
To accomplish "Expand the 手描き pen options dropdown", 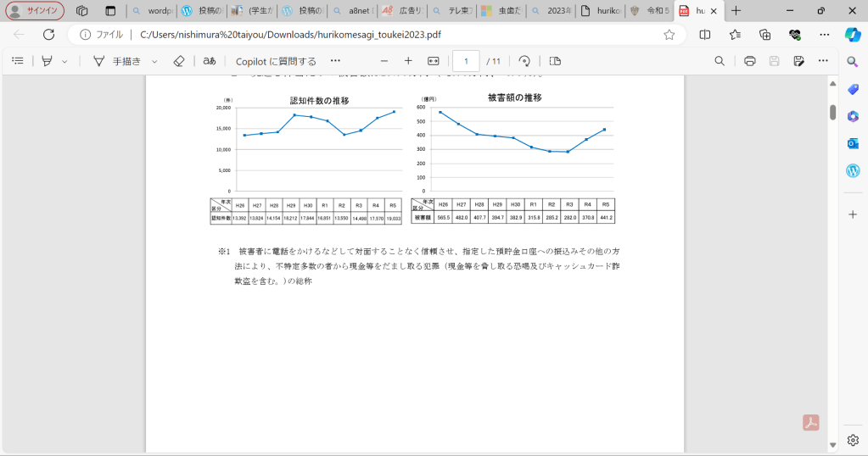I will pos(154,62).
